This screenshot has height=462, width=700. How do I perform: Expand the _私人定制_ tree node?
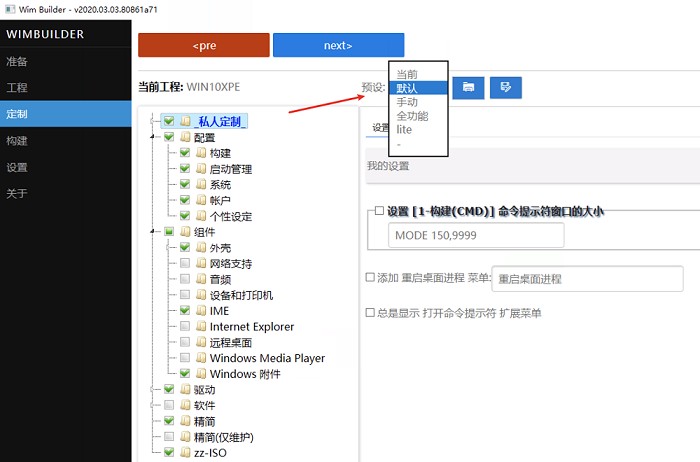tap(153, 121)
